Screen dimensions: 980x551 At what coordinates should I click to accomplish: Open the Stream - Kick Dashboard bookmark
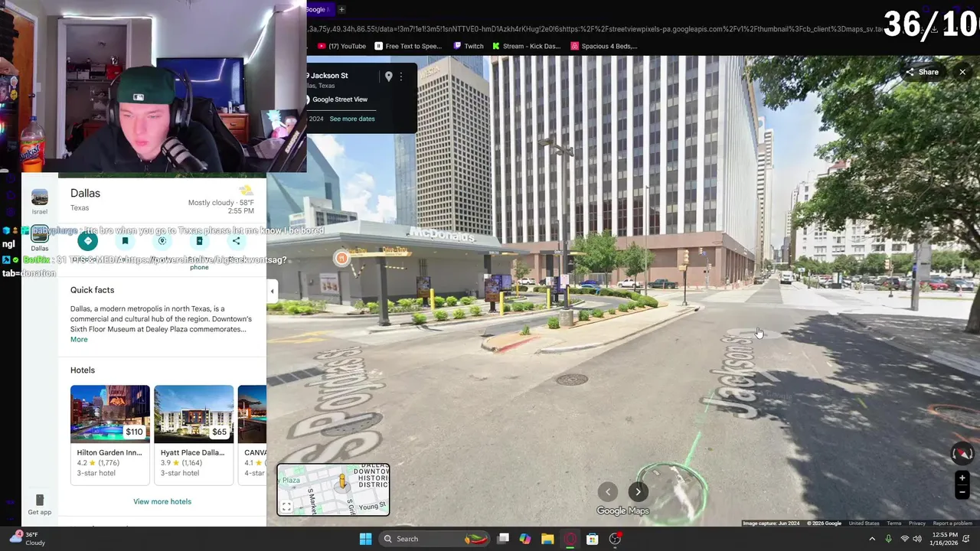point(527,46)
